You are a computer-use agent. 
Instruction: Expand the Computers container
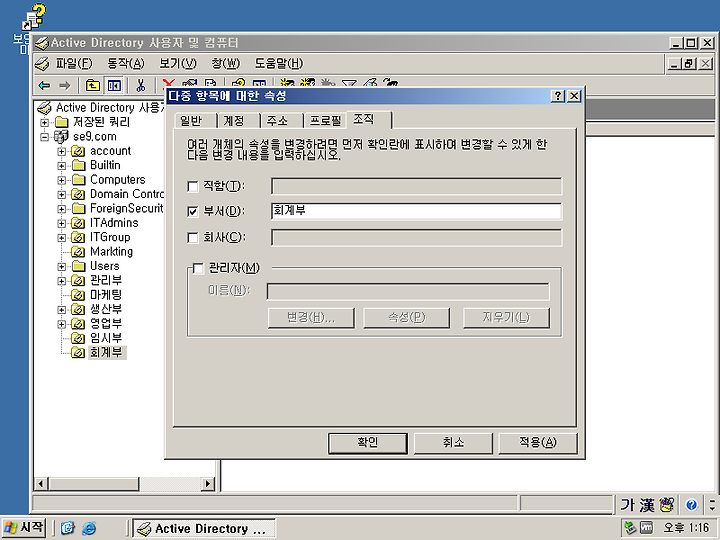[x=62, y=180]
